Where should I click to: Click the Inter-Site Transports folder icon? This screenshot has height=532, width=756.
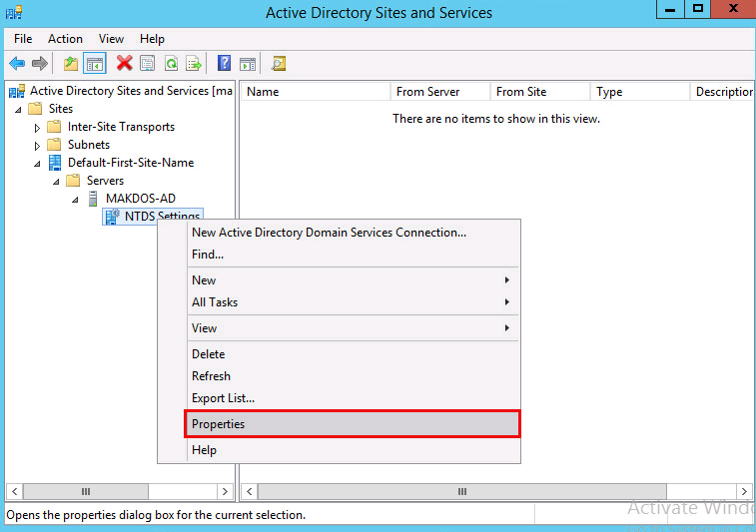tap(54, 126)
